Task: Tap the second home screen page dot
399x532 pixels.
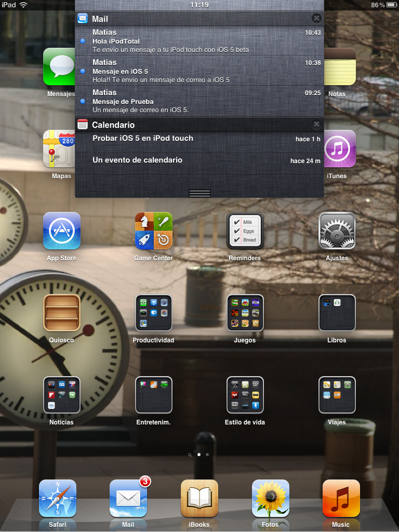Action: pyautogui.click(x=207, y=455)
